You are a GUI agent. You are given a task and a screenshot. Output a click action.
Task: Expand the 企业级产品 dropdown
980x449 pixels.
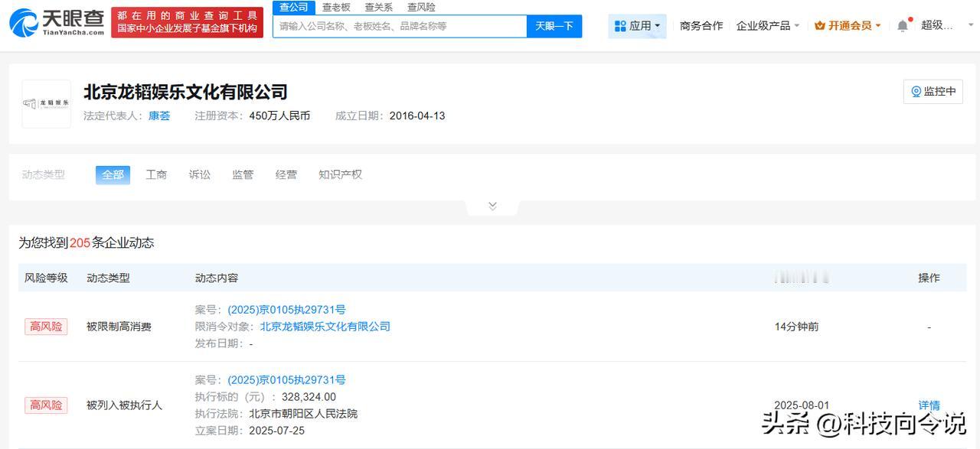pos(767,26)
